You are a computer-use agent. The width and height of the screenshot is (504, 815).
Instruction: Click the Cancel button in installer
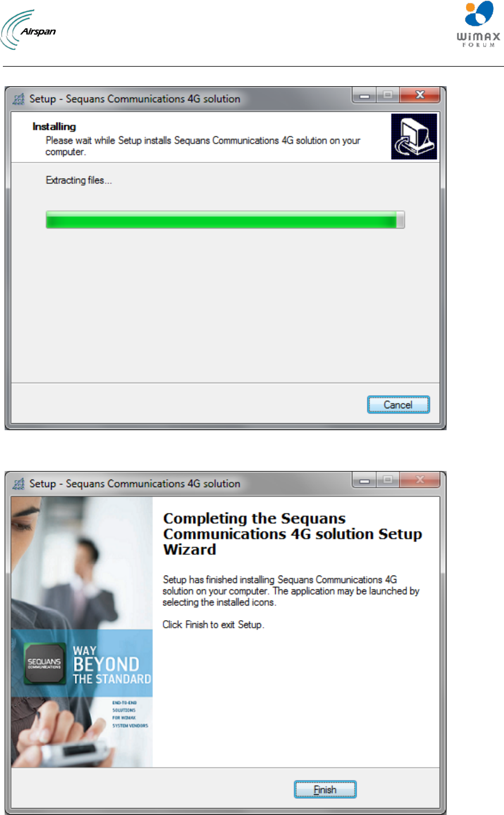coord(398,405)
